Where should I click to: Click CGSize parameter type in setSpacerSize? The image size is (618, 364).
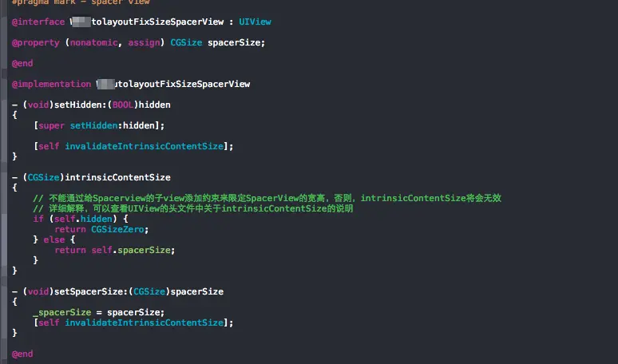coord(149,292)
